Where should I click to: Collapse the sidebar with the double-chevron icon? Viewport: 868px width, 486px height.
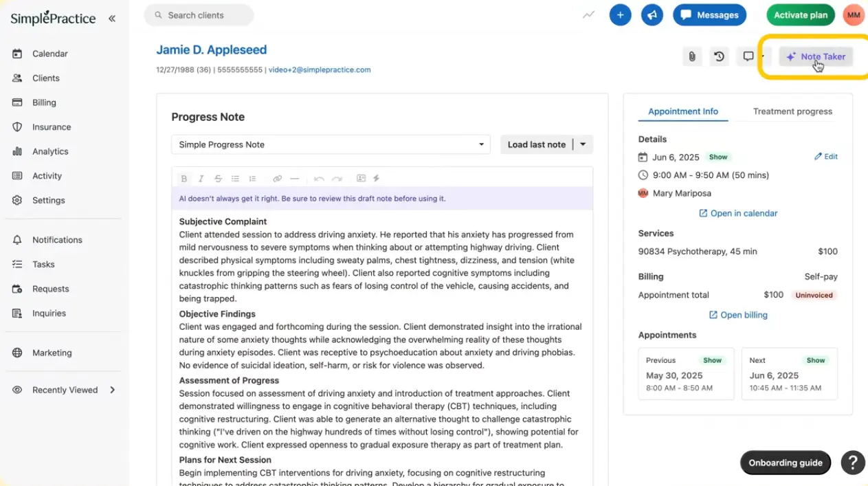112,19
